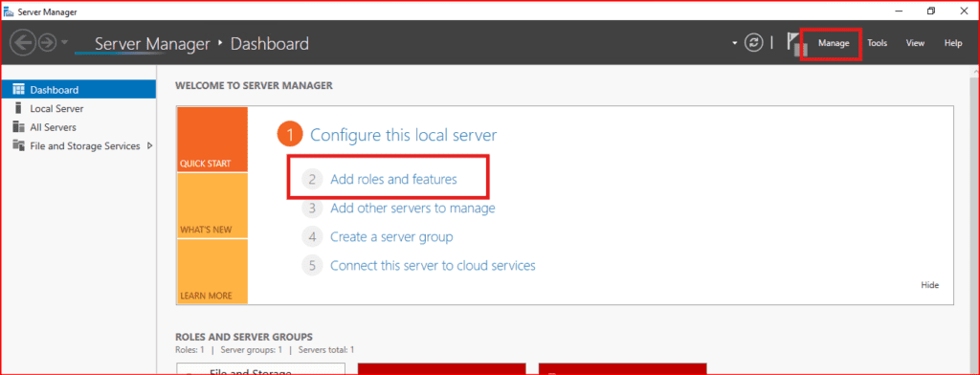Click the Refresh icon in header

tap(754, 42)
